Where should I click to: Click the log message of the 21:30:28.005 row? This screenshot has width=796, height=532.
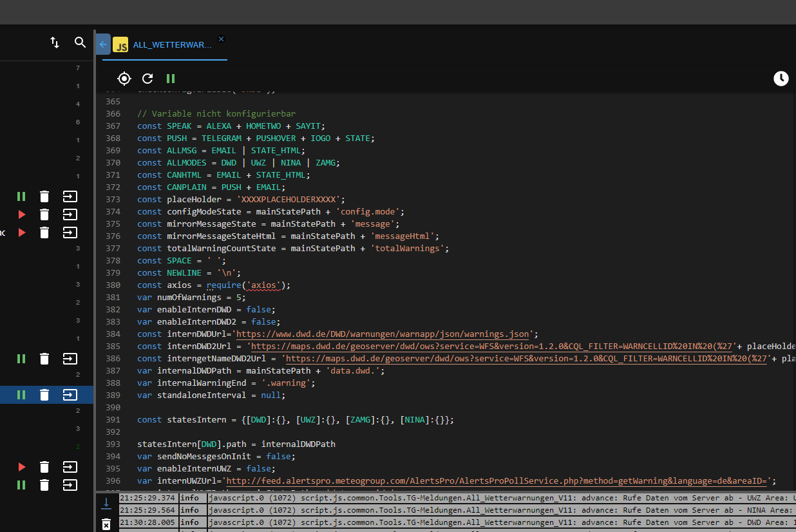(x=502, y=522)
